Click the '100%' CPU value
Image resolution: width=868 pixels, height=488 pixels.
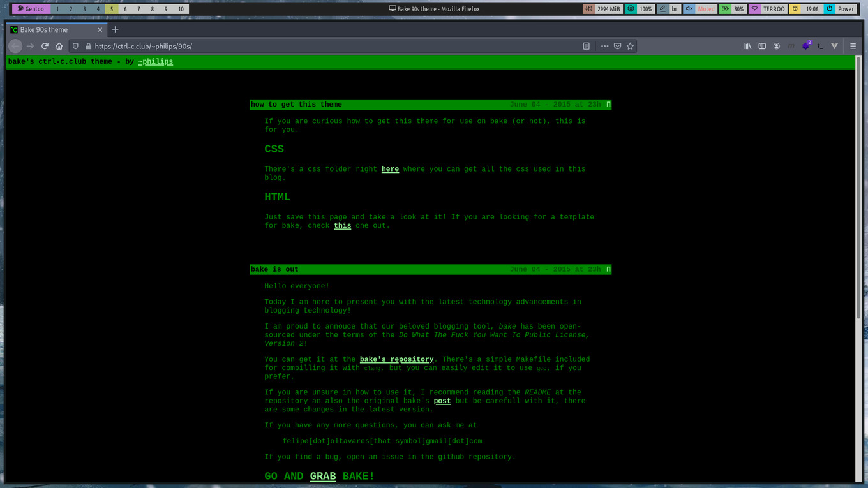coord(646,9)
